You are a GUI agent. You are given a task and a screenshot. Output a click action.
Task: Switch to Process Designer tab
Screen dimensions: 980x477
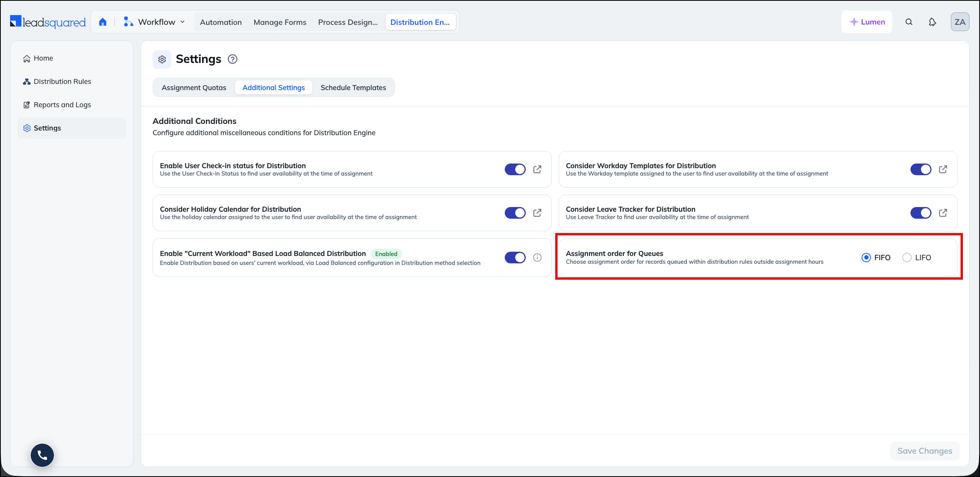point(348,22)
